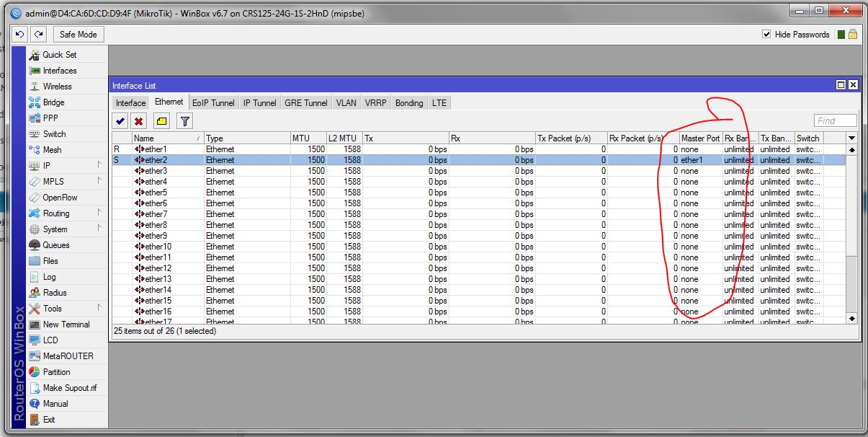Click the Find input field
Screen dimensions: 868x437
pyautogui.click(x=836, y=121)
